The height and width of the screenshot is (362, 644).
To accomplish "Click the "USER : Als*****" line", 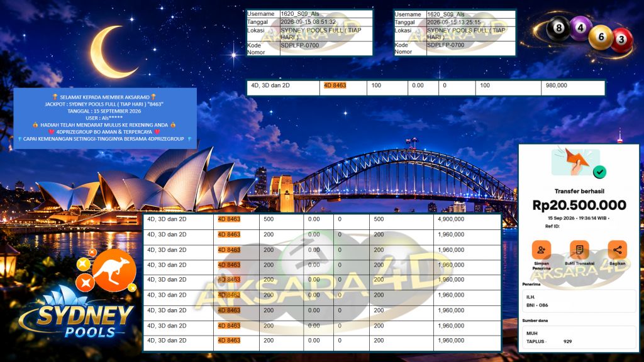I will pos(104,118).
